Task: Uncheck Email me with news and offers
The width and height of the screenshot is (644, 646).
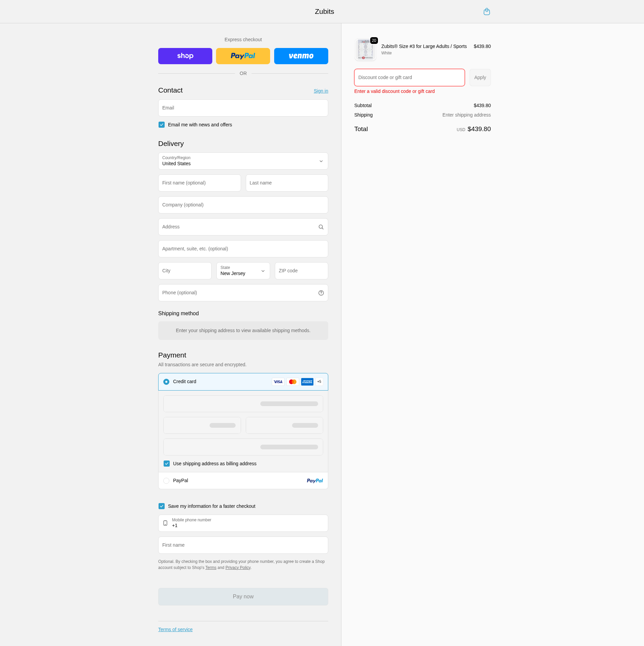Action: (x=162, y=125)
